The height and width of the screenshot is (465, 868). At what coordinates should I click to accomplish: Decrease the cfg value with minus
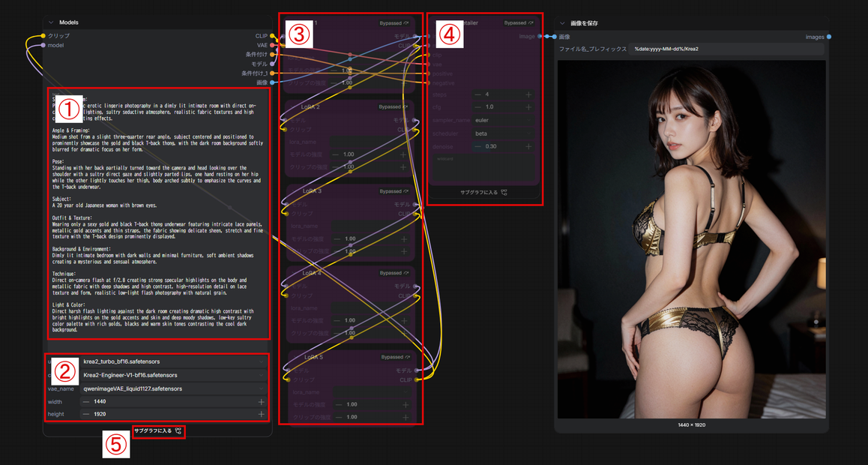coord(477,106)
